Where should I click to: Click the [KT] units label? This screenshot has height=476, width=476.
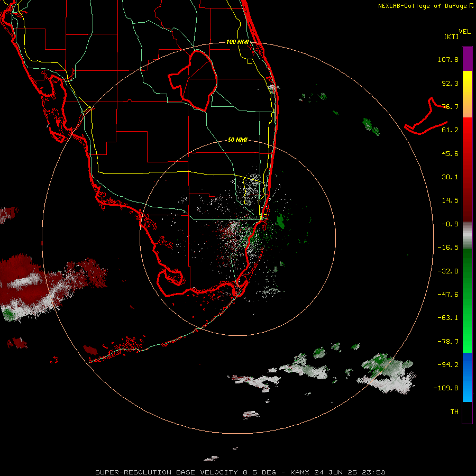451,36
